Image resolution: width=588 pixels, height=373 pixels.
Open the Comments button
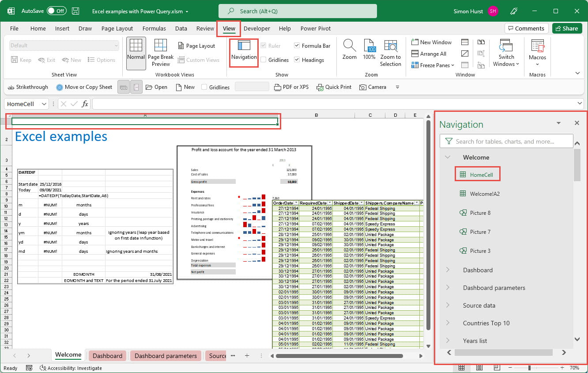click(526, 28)
